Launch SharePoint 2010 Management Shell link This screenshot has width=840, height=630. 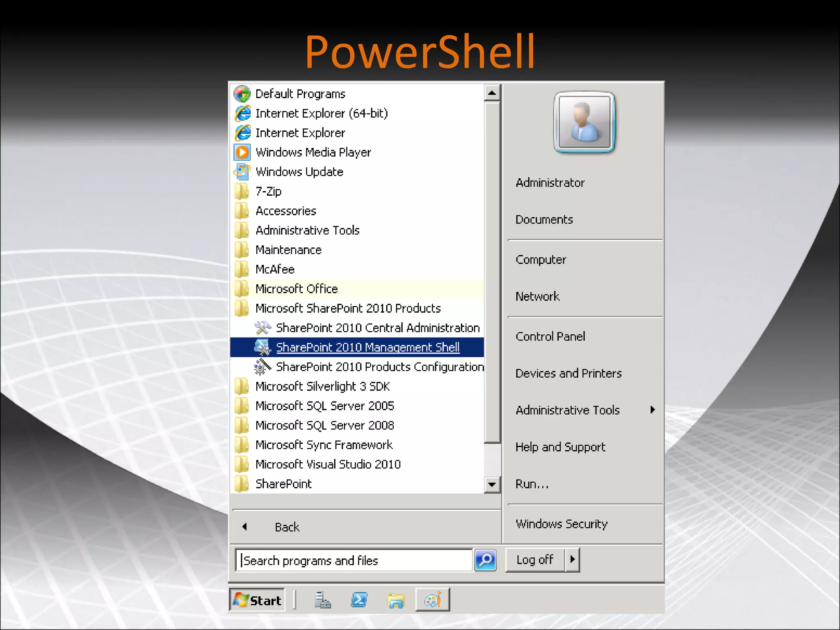[367, 347]
